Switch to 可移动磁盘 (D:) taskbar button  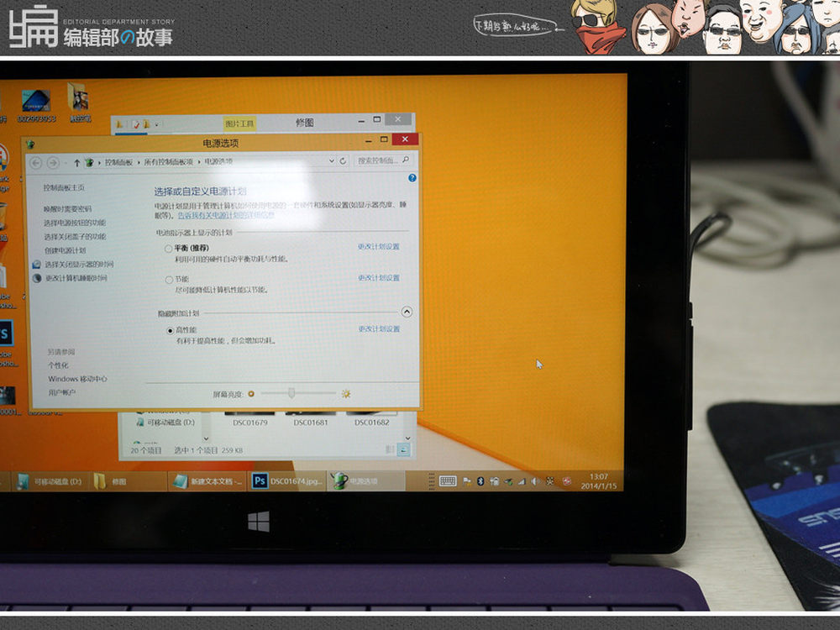pyautogui.click(x=50, y=481)
